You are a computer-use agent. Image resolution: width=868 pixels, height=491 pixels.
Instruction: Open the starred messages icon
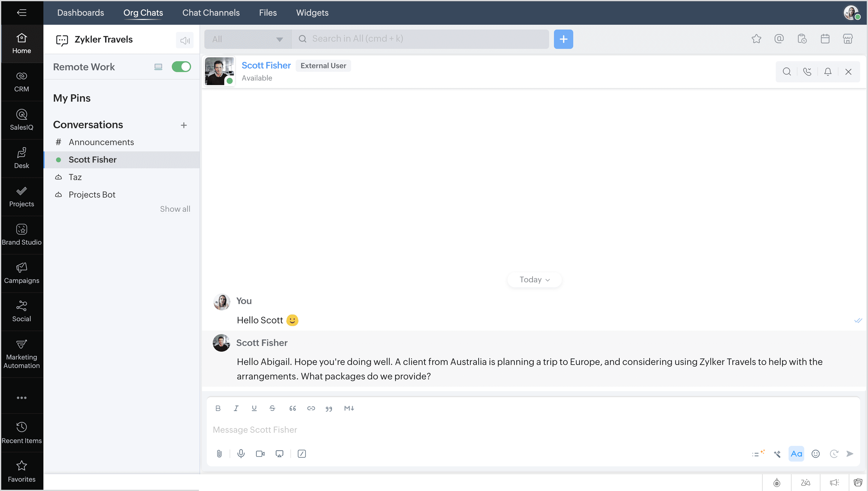(x=756, y=39)
